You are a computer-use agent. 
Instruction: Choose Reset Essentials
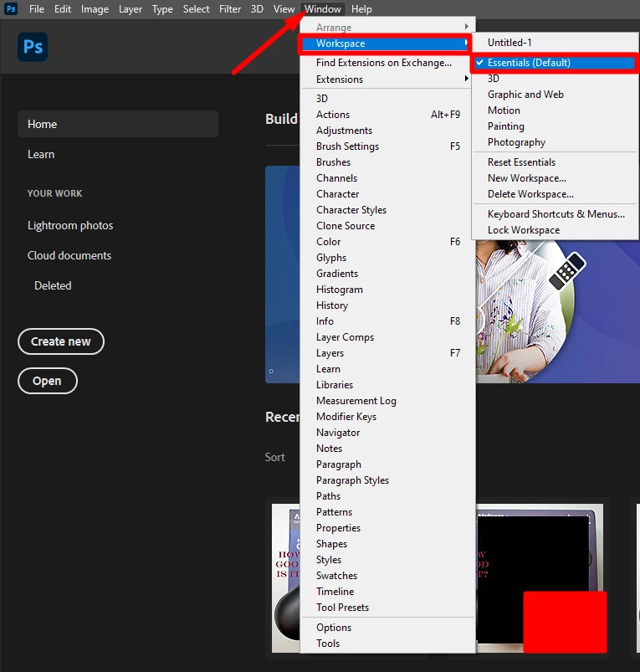point(555,162)
